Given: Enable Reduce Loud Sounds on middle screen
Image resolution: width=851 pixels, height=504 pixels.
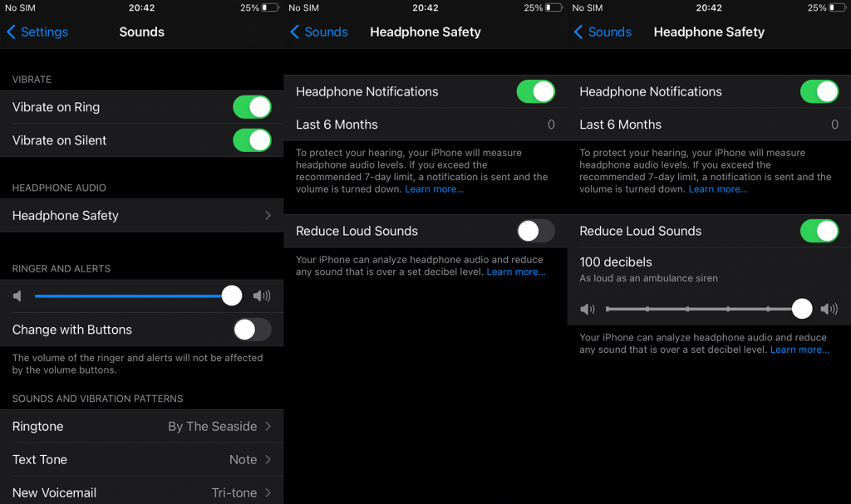Looking at the screenshot, I should tap(536, 231).
